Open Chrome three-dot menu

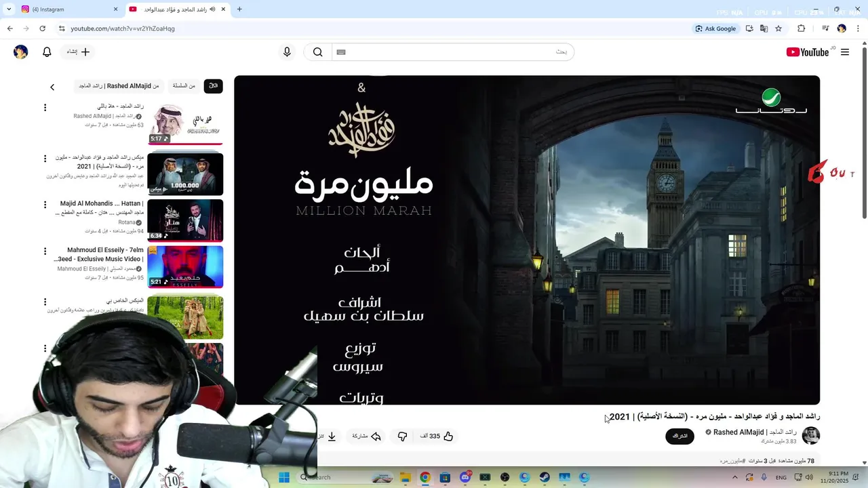pos(859,28)
